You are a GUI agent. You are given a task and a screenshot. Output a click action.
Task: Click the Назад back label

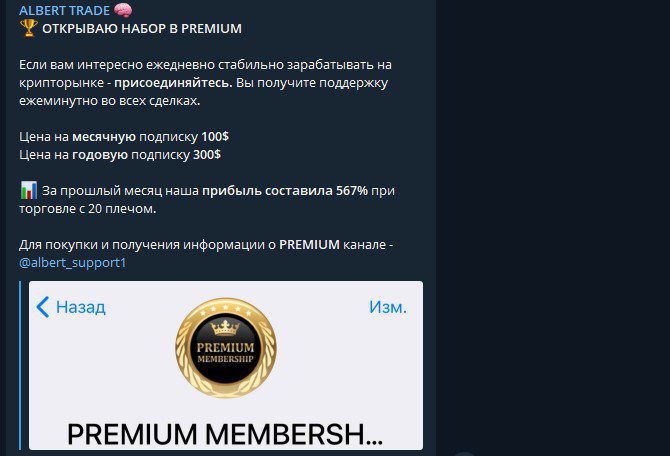pyautogui.click(x=81, y=307)
